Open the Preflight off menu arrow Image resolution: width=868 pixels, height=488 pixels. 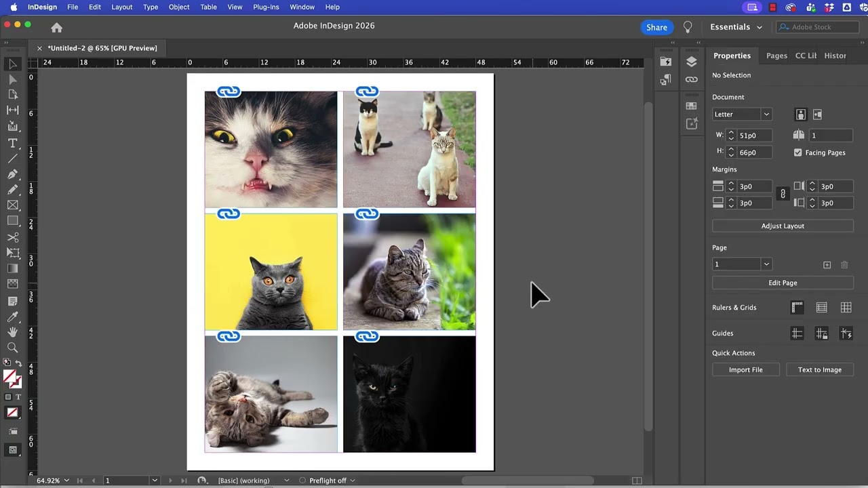click(353, 481)
